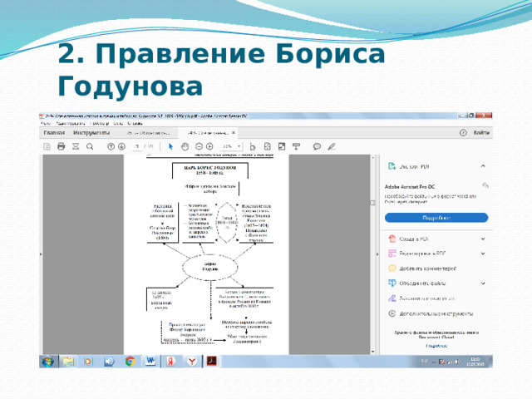Close the active document tab
Viewport: 532px width, 399px height.
234,133
